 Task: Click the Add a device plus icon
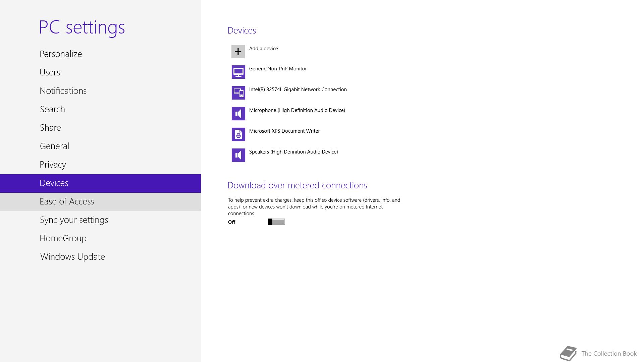[238, 52]
